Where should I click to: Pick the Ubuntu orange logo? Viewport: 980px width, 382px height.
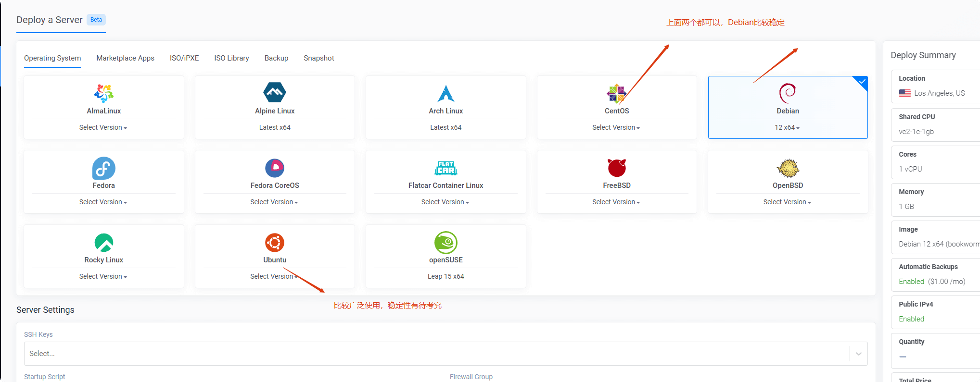[275, 243]
